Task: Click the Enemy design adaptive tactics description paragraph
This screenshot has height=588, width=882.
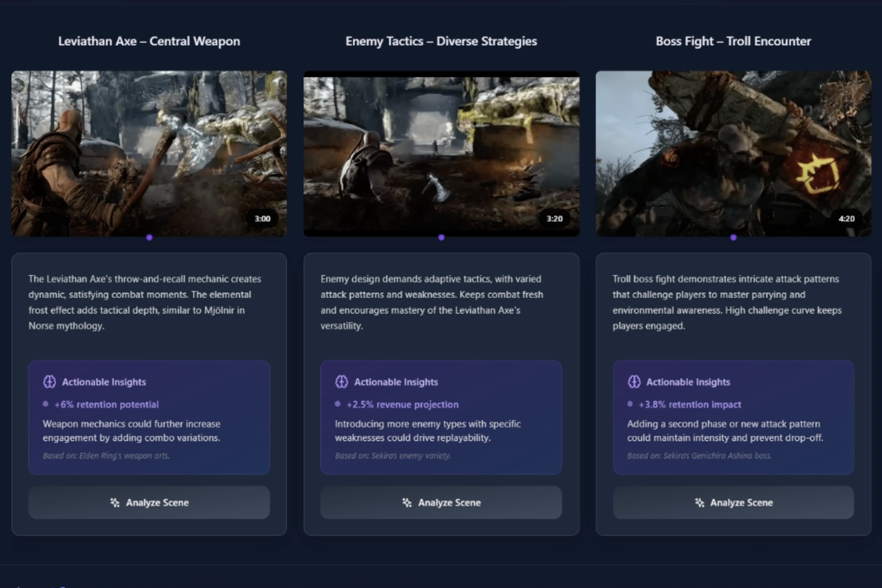Action: click(432, 302)
